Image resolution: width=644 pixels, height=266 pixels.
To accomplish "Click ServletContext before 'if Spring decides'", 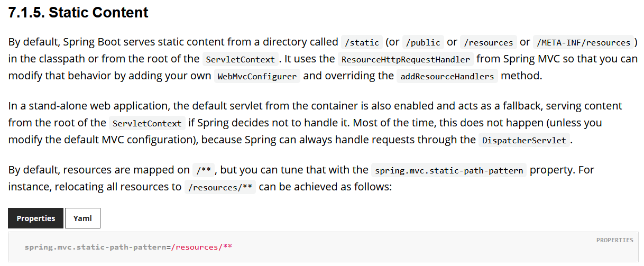I will coord(148,123).
